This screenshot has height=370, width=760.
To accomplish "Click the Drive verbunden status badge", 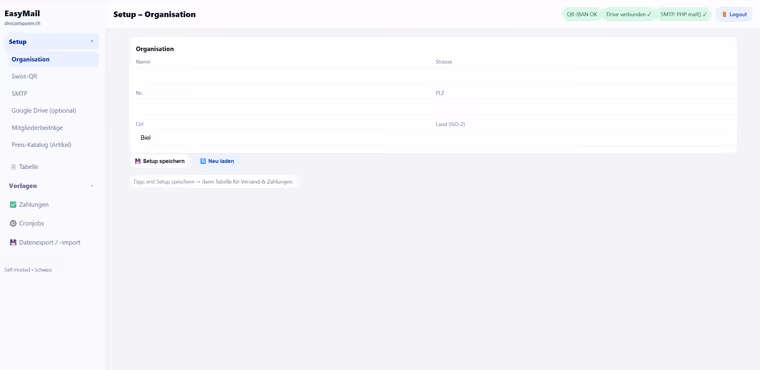I will 629,15.
